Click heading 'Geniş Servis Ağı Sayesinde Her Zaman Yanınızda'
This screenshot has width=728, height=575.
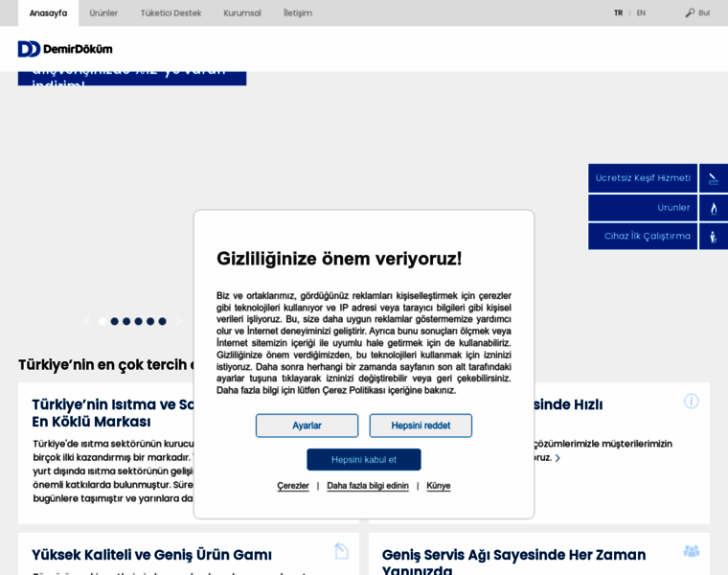(x=513, y=561)
